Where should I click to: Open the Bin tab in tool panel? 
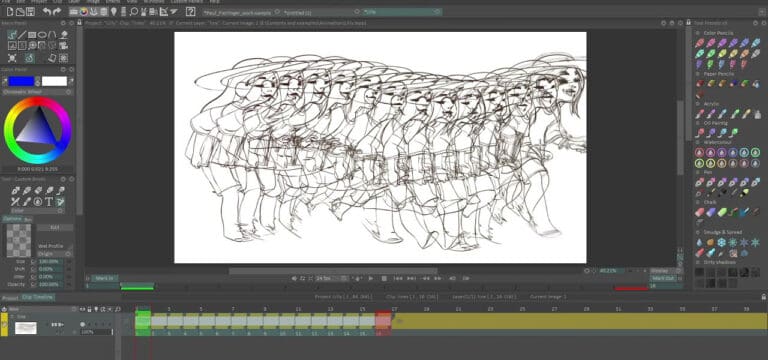[x=28, y=219]
